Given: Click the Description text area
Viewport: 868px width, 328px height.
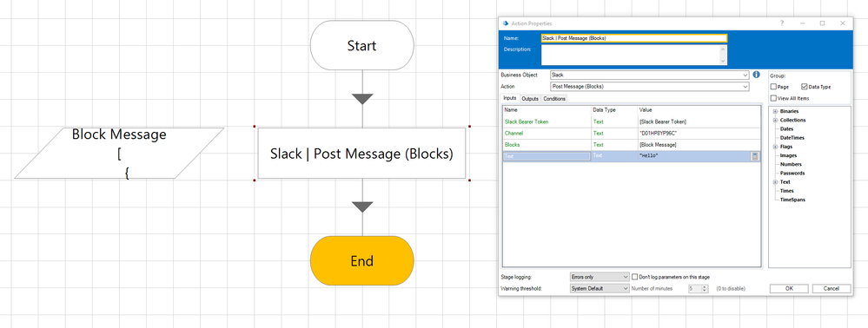Looking at the screenshot, I should 631,55.
